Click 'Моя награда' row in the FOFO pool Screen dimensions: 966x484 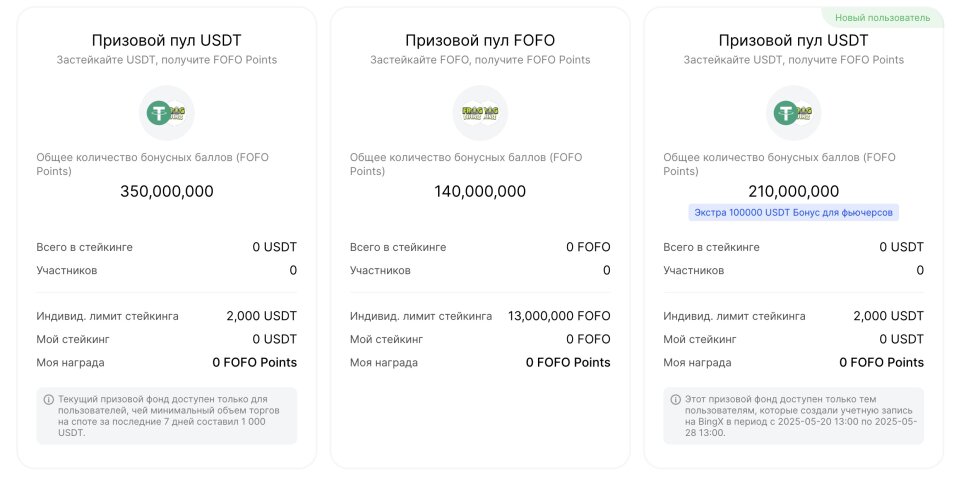[480, 363]
